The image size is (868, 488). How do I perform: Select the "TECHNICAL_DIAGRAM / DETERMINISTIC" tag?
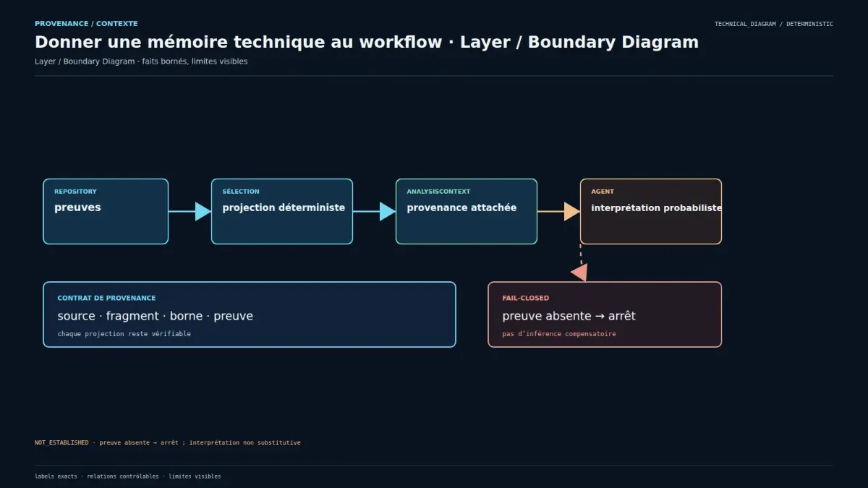(774, 24)
